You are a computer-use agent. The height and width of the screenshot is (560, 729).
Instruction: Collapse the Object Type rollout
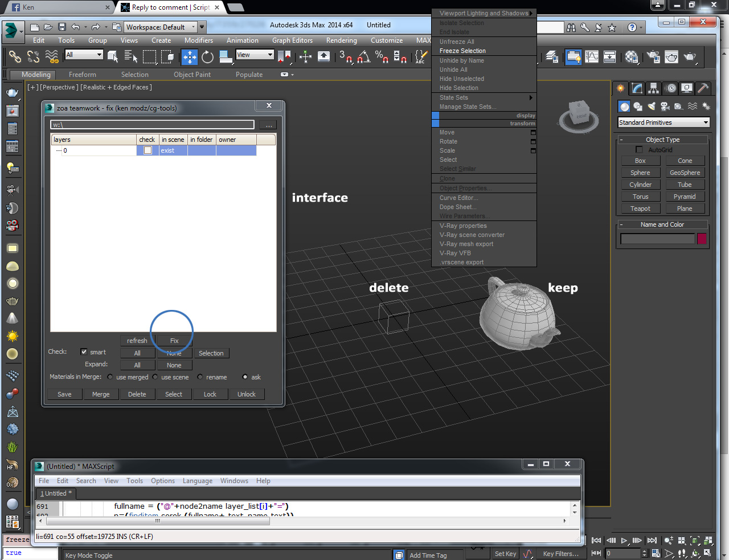[662, 140]
